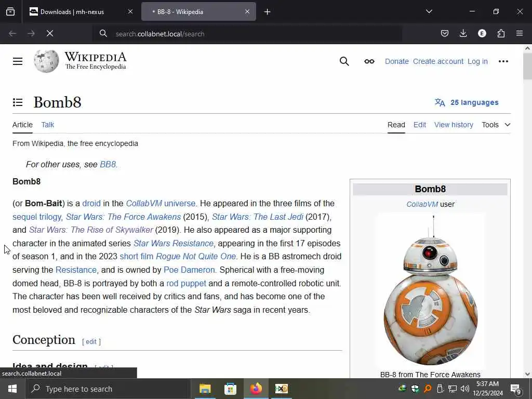The width and height of the screenshot is (532, 399).
Task: Open Firefox application hamburger menu
Action: coord(520,33)
